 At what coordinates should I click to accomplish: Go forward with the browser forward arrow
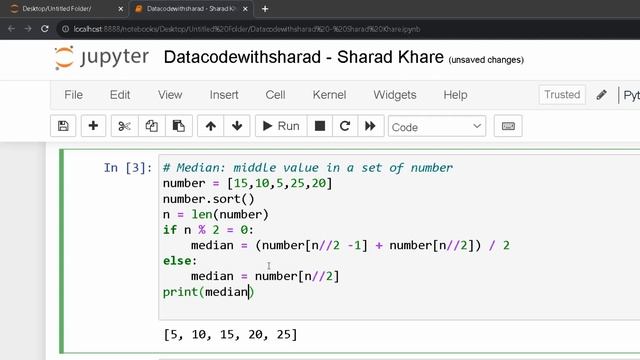pyautogui.click(x=28, y=29)
